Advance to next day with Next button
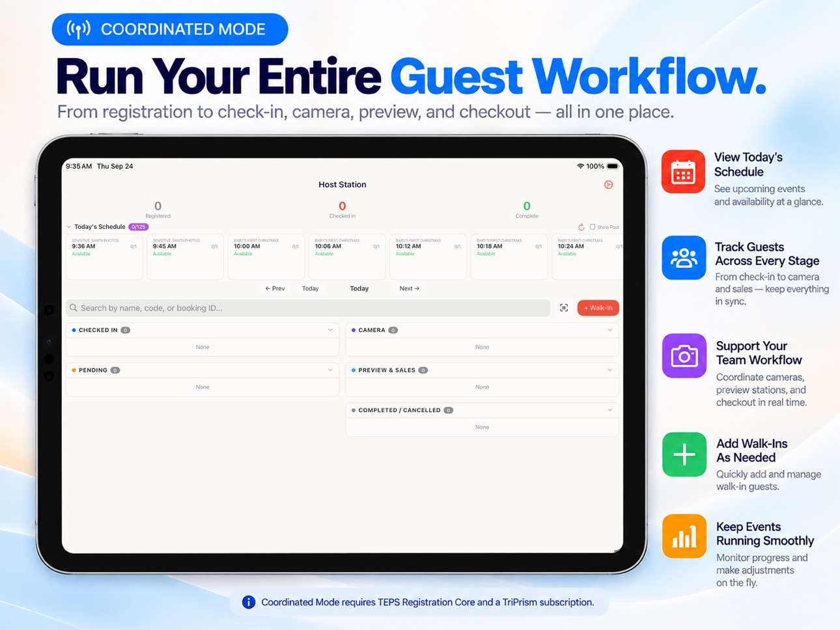 coord(410,288)
